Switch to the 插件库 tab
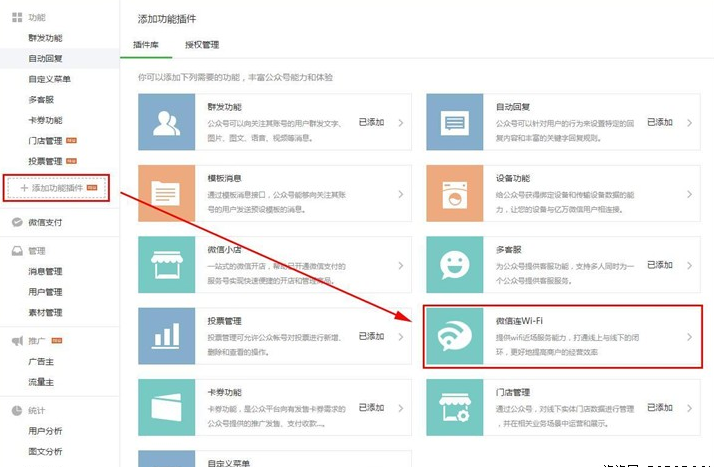Screen dimensions: 714x467 point(146,45)
